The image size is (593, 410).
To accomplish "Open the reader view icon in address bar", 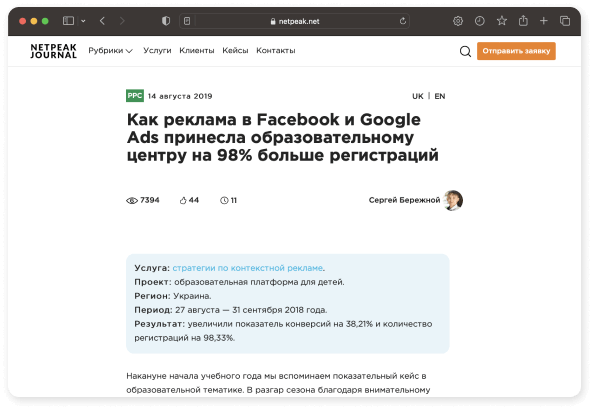I will click(x=187, y=21).
